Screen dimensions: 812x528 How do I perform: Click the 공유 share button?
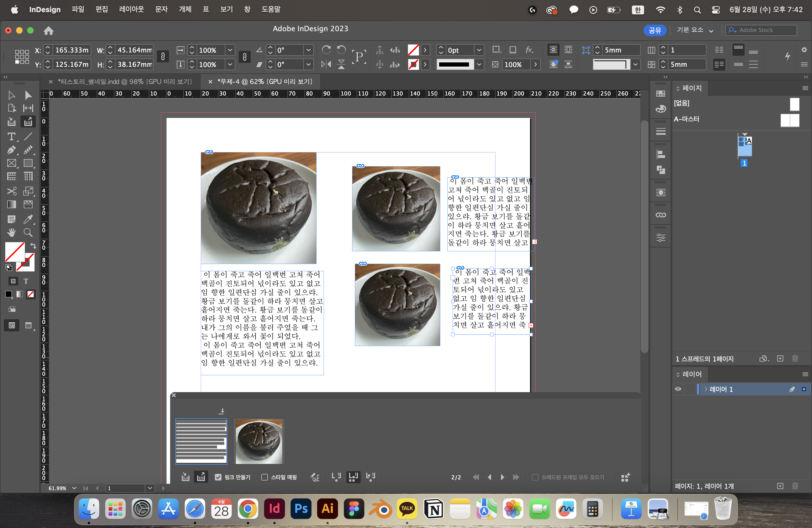(x=655, y=30)
